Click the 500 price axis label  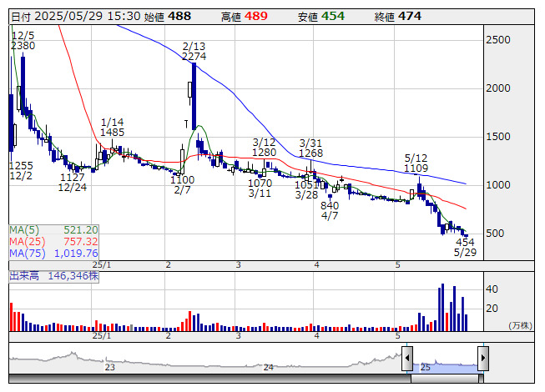pyautogui.click(x=495, y=233)
